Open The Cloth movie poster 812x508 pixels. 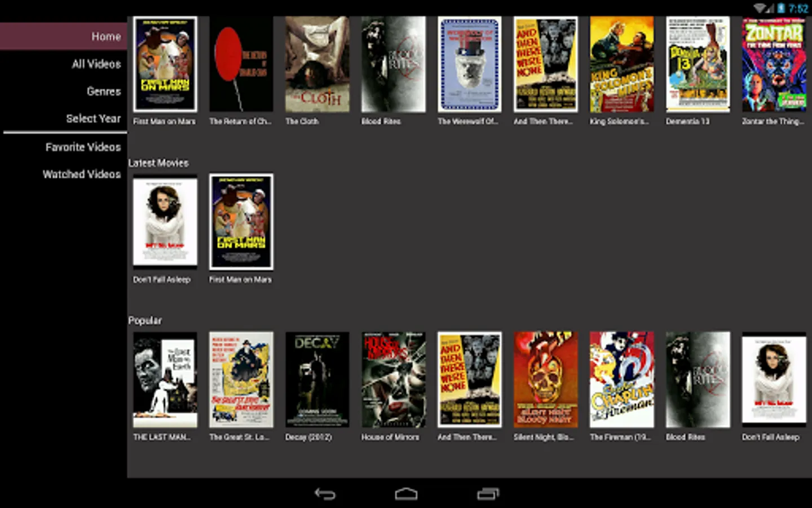point(317,64)
